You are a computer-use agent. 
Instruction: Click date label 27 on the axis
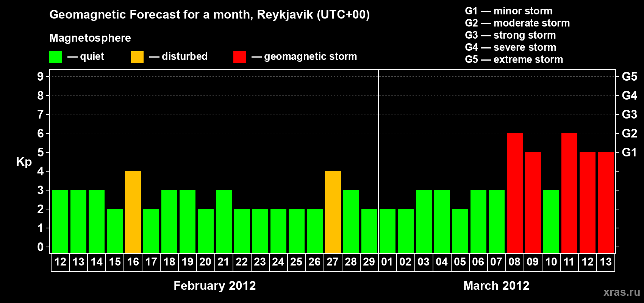coord(333,262)
